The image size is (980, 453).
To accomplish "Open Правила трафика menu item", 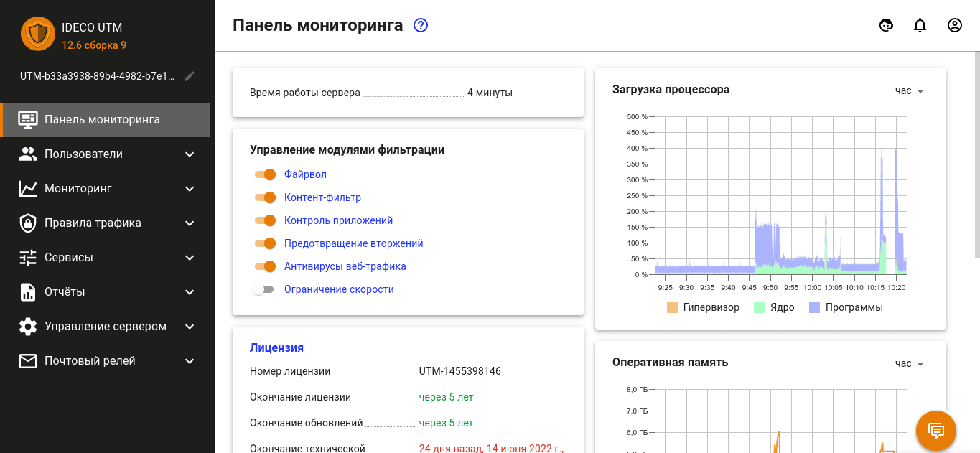I will pos(93,223).
